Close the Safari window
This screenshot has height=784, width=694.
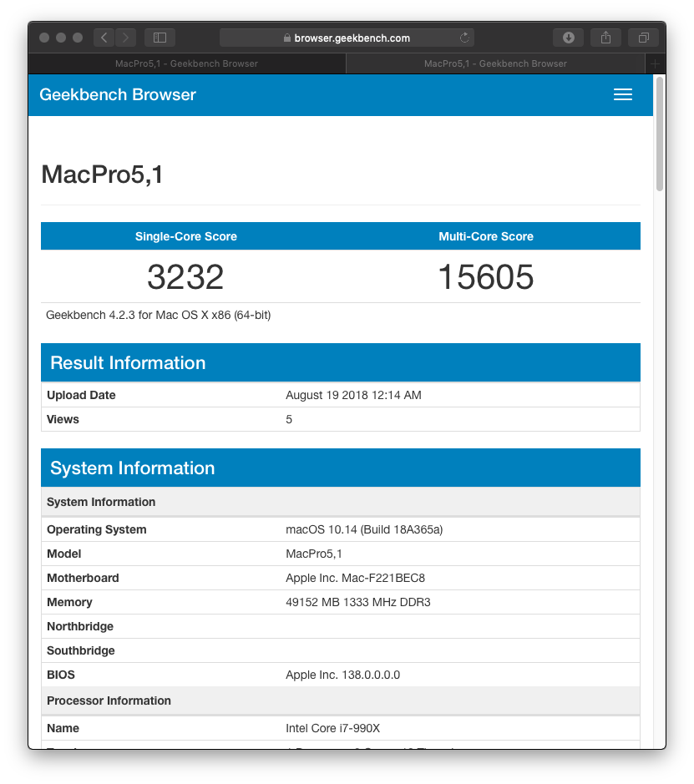tap(44, 38)
